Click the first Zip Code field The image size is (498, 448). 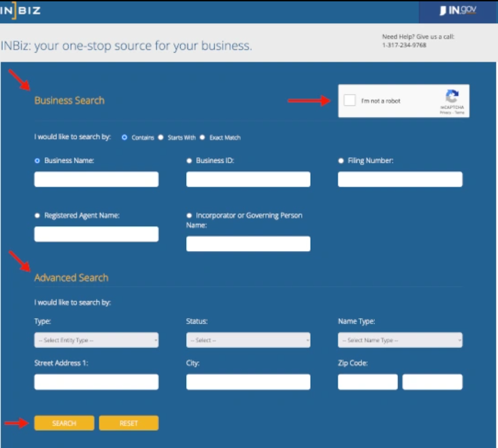tap(367, 382)
